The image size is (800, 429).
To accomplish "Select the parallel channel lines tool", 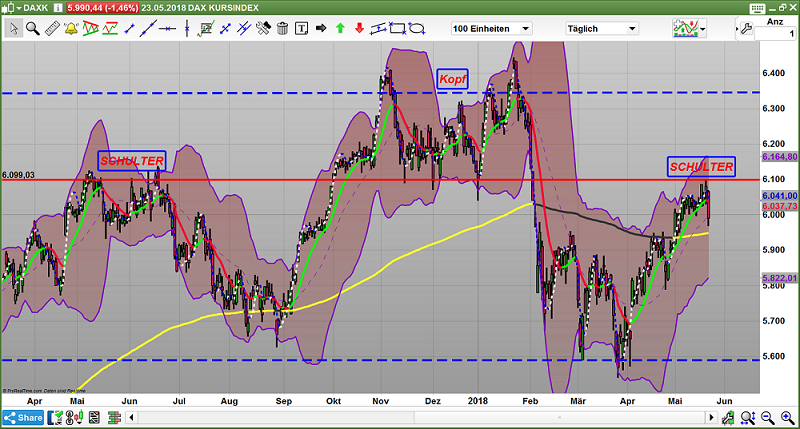I will [244, 29].
